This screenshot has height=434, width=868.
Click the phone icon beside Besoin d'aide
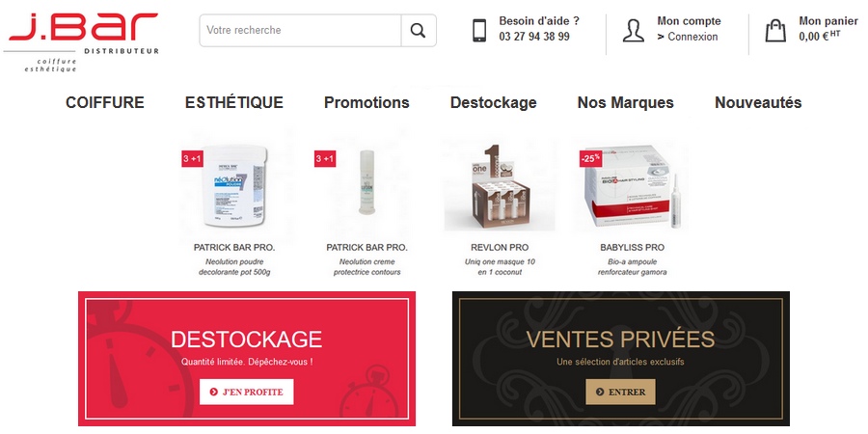pyautogui.click(x=479, y=31)
